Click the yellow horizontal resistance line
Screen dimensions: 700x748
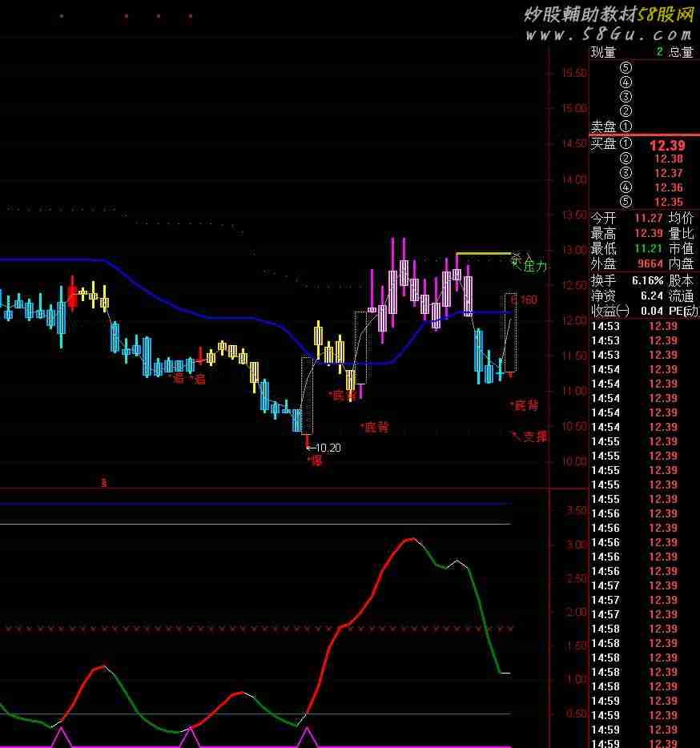coord(482,253)
